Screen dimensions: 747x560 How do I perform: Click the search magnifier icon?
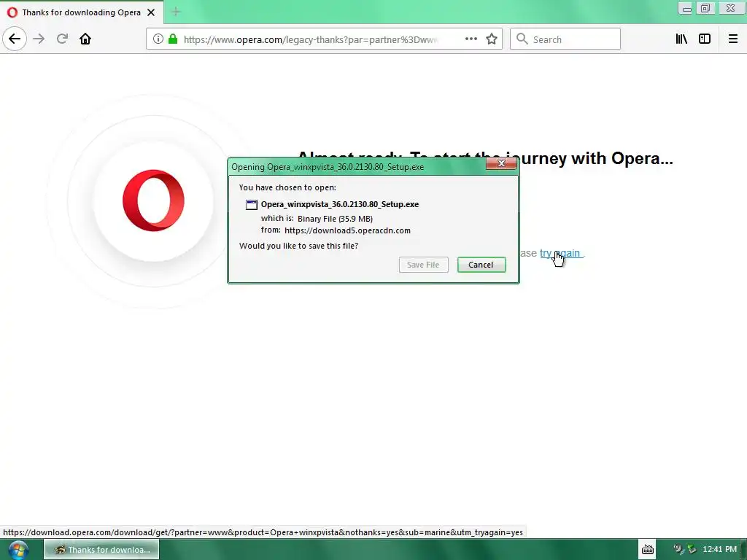(522, 39)
